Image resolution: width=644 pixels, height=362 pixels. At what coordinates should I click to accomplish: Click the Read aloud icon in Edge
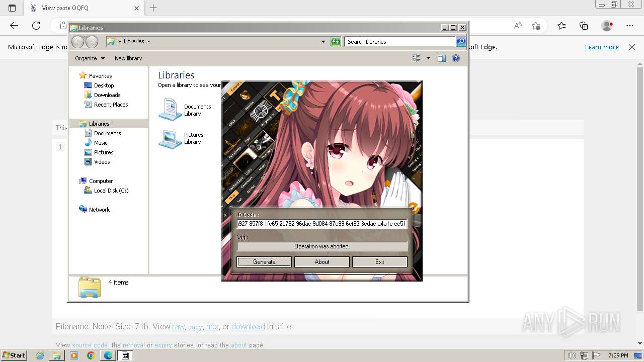pos(518,26)
